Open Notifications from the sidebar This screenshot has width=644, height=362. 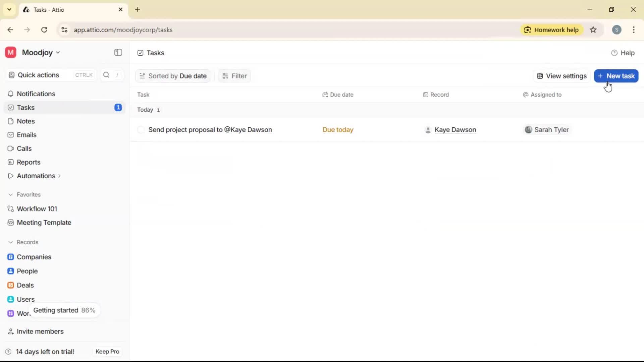pos(36,94)
